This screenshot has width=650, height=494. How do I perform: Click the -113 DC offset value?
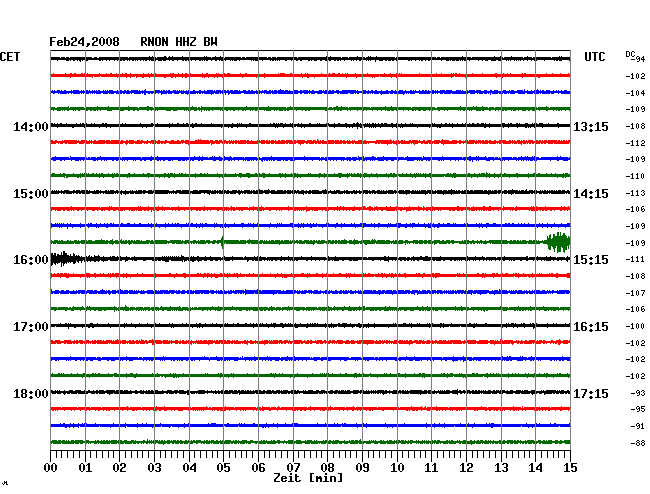coord(635,193)
